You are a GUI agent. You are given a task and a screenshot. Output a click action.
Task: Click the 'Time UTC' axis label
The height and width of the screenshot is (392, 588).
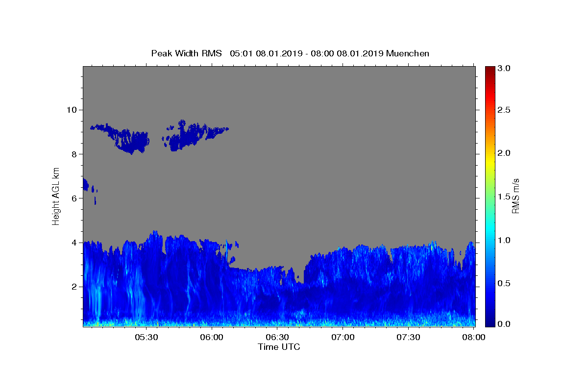point(279,347)
